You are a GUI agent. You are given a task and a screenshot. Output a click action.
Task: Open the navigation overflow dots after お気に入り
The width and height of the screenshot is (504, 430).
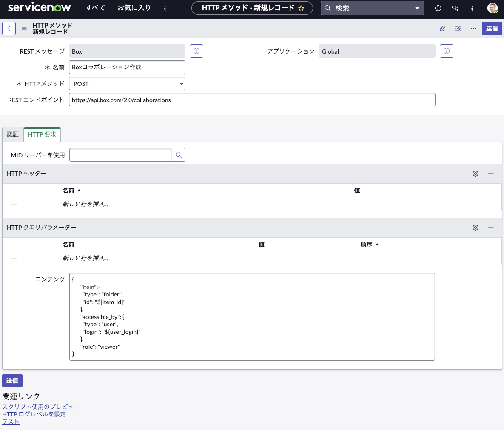coord(165,8)
